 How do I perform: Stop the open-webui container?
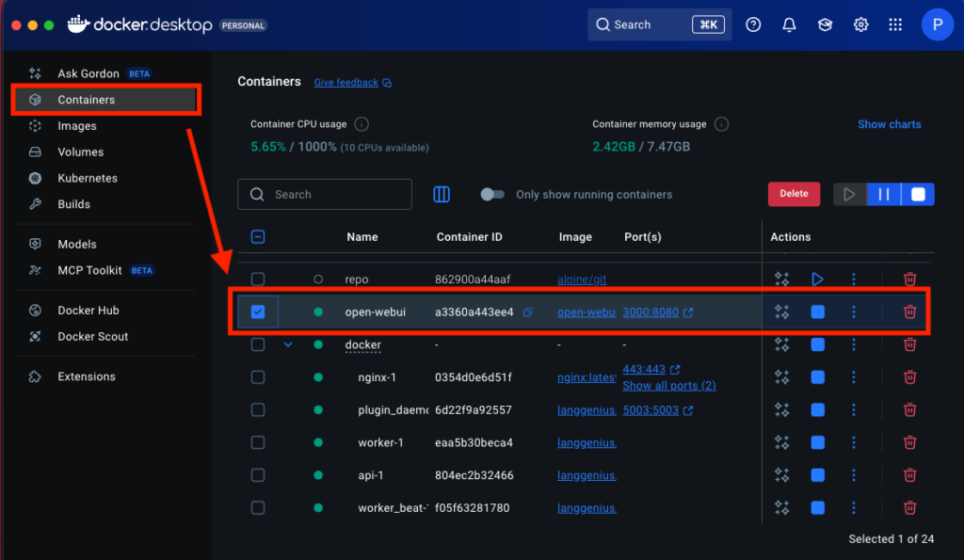(817, 312)
